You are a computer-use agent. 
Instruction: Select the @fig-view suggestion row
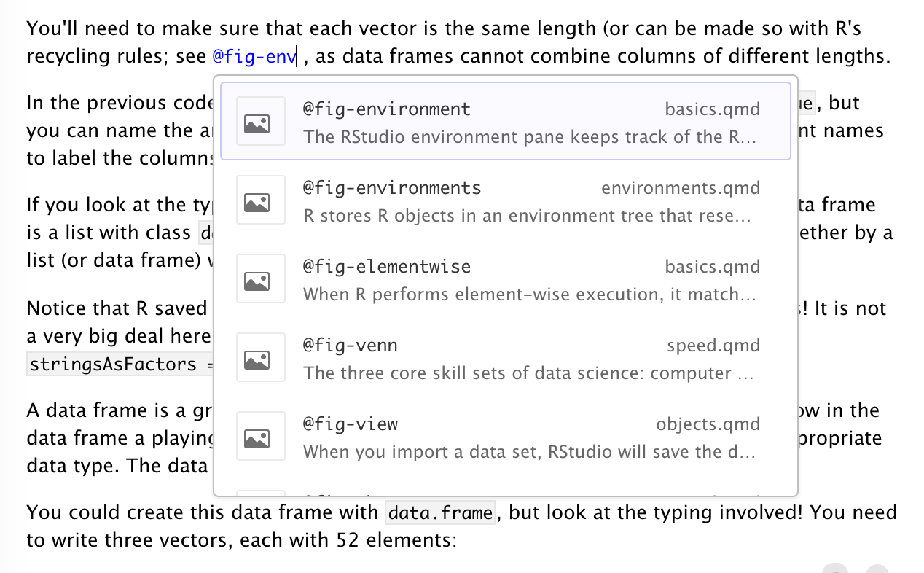[x=505, y=436]
